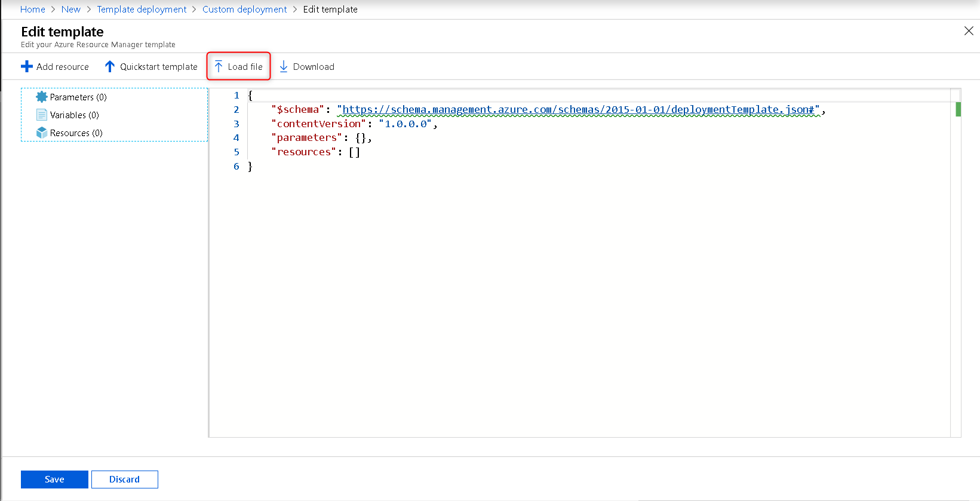Click the Quickstart template arrow icon
This screenshot has width=980, height=501.
point(109,67)
